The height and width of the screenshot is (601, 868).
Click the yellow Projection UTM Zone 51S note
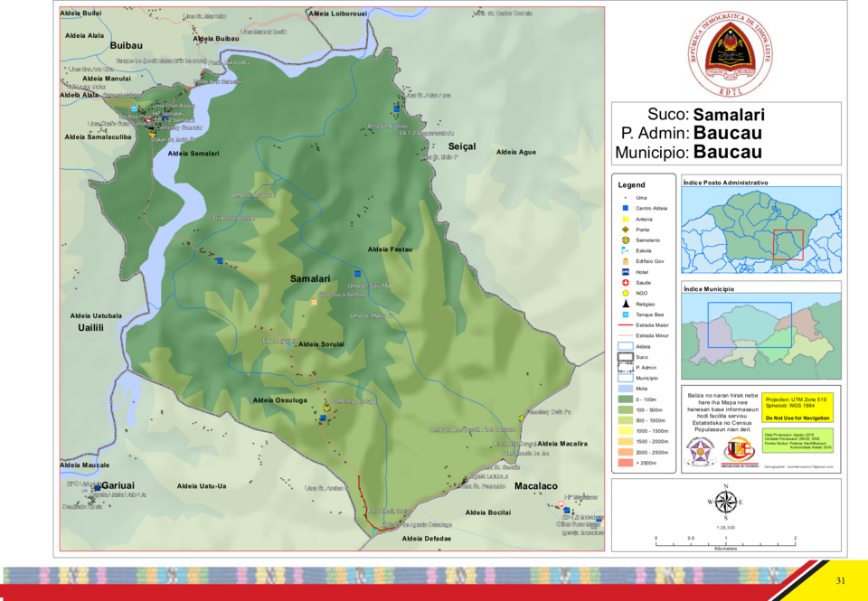coord(797,408)
